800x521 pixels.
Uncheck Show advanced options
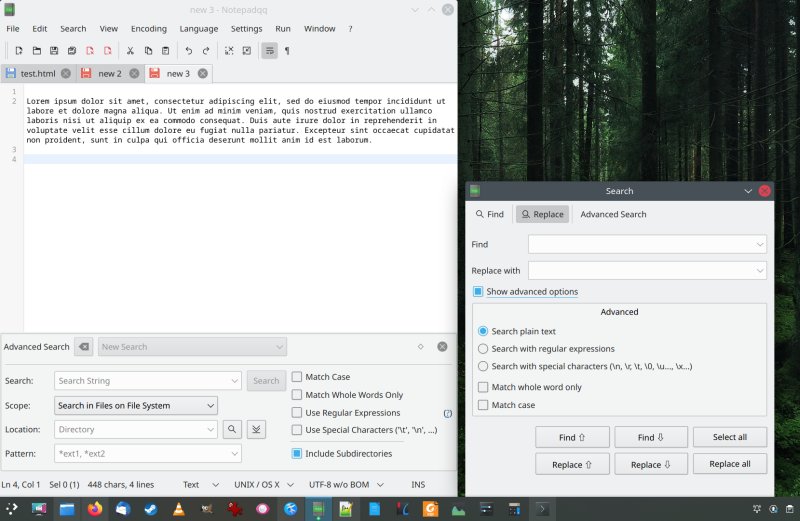pyautogui.click(x=479, y=292)
